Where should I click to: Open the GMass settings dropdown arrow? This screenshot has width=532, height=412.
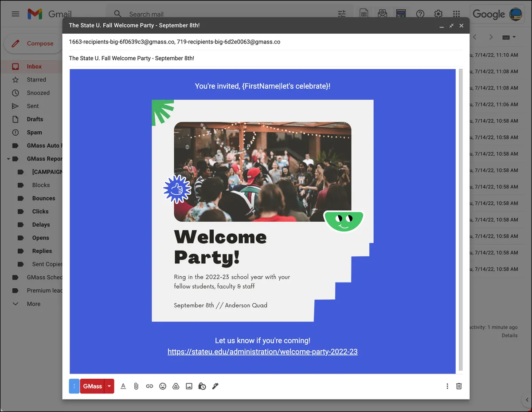coord(109,386)
